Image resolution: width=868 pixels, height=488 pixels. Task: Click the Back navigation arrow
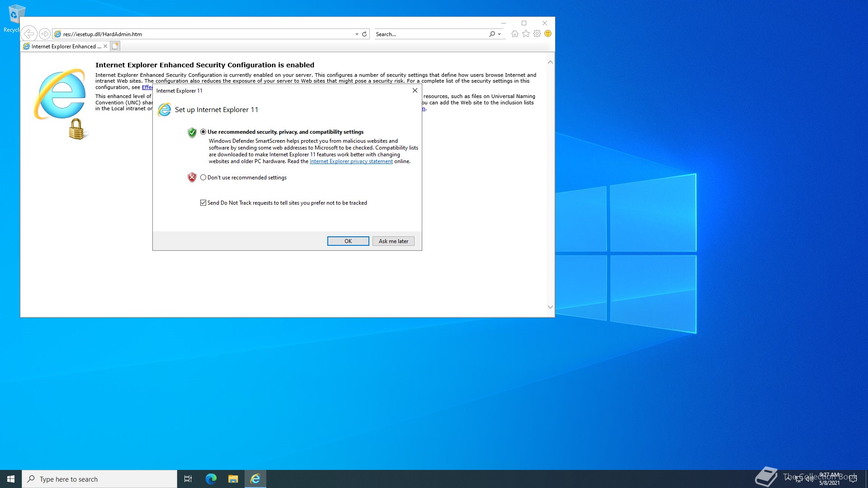(29, 33)
